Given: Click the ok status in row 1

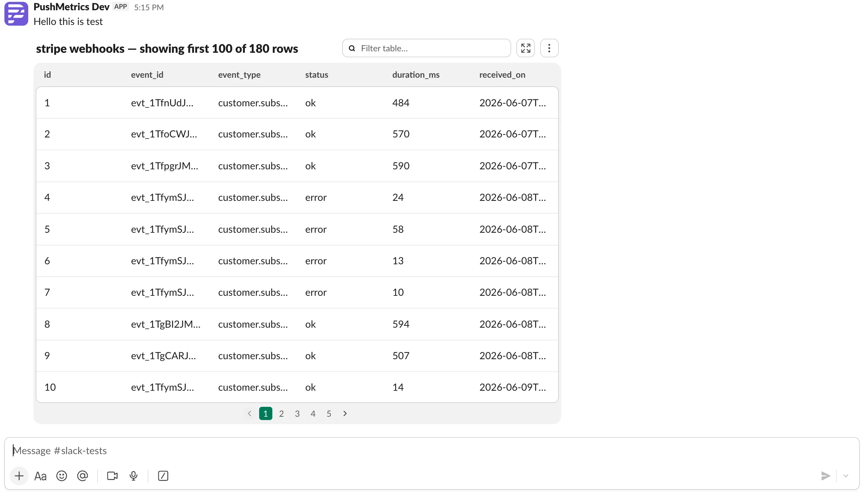Looking at the screenshot, I should pyautogui.click(x=310, y=103).
